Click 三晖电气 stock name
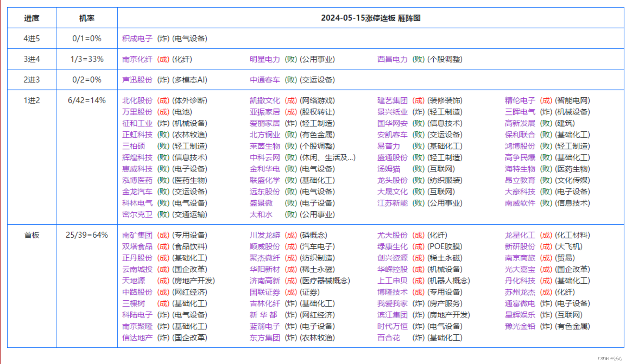 click(x=520, y=112)
